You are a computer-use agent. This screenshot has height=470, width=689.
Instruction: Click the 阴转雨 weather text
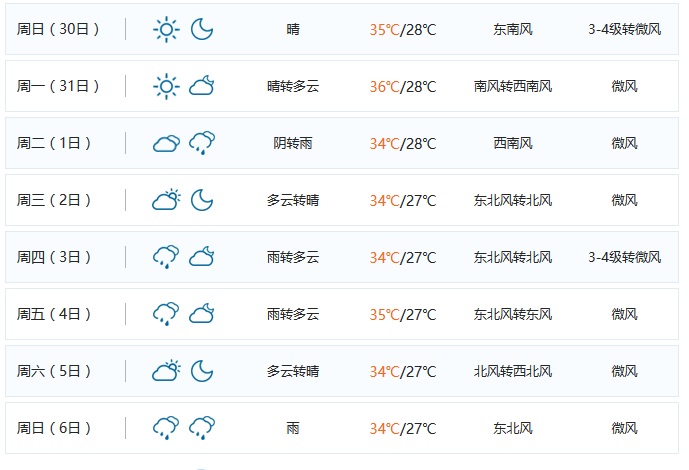(293, 143)
